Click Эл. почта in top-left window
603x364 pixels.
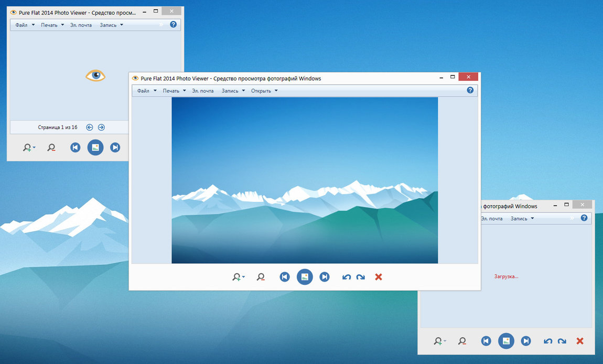point(81,25)
